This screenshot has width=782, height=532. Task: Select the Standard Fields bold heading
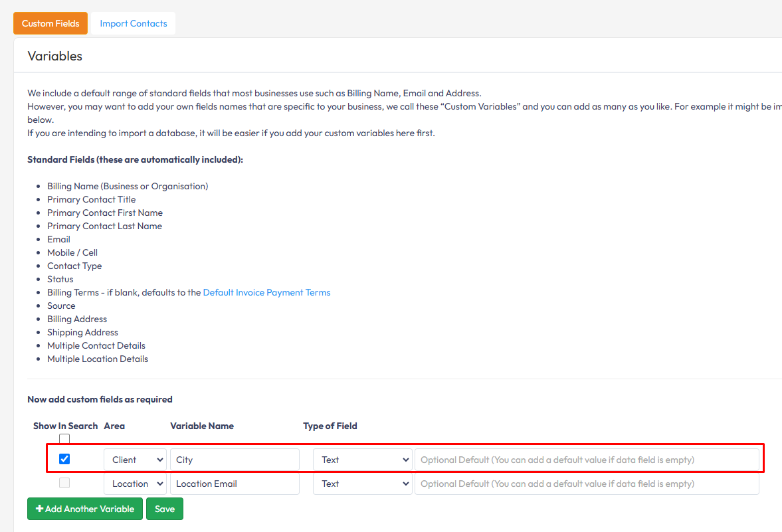135,159
